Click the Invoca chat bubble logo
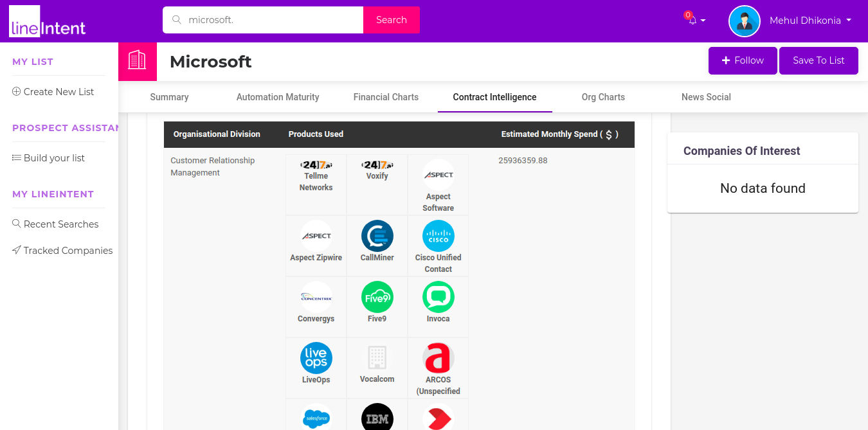 [x=439, y=297]
